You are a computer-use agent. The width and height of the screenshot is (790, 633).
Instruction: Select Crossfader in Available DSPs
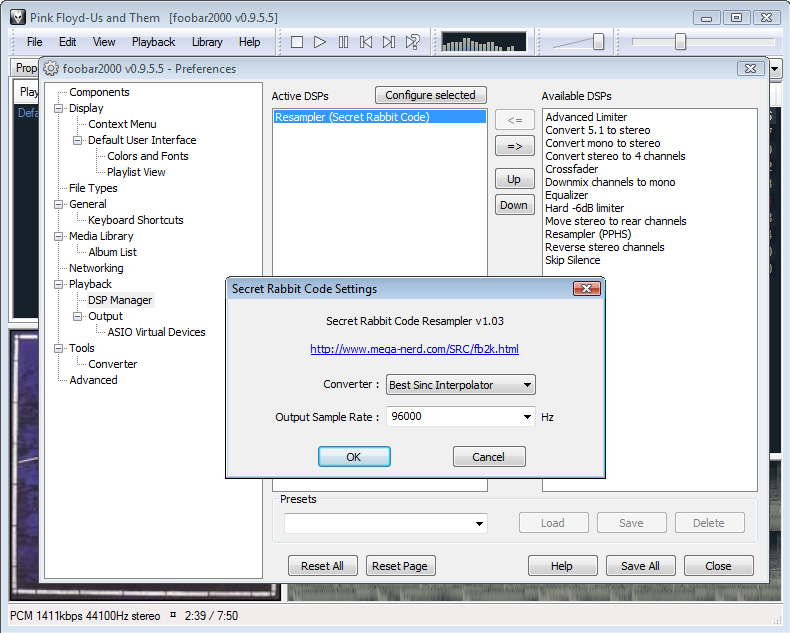click(571, 169)
